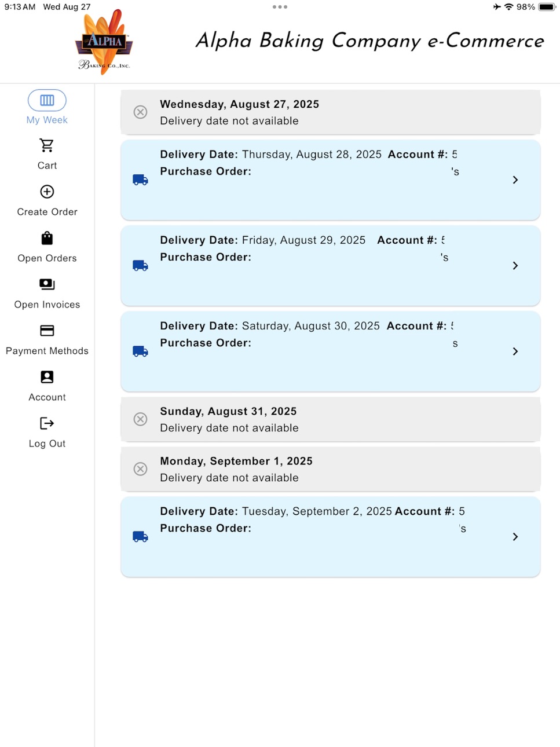Open the Account profile icon
This screenshot has height=747, width=560.
coord(47,377)
